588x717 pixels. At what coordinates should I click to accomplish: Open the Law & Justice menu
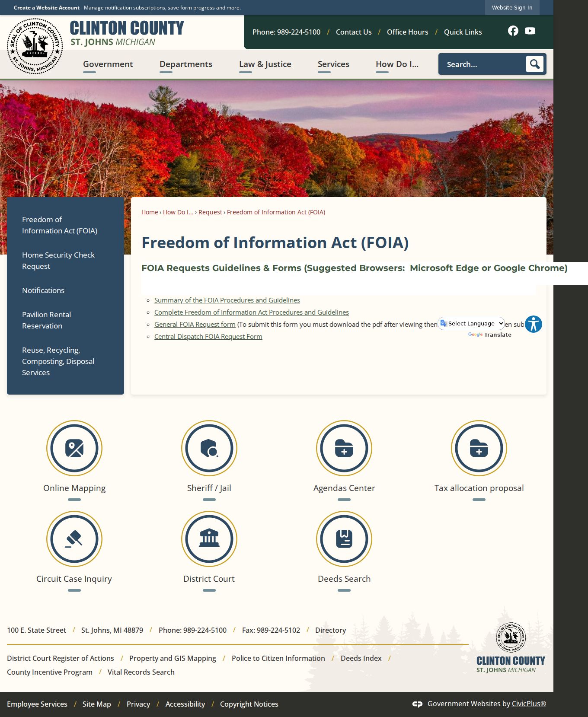(265, 64)
